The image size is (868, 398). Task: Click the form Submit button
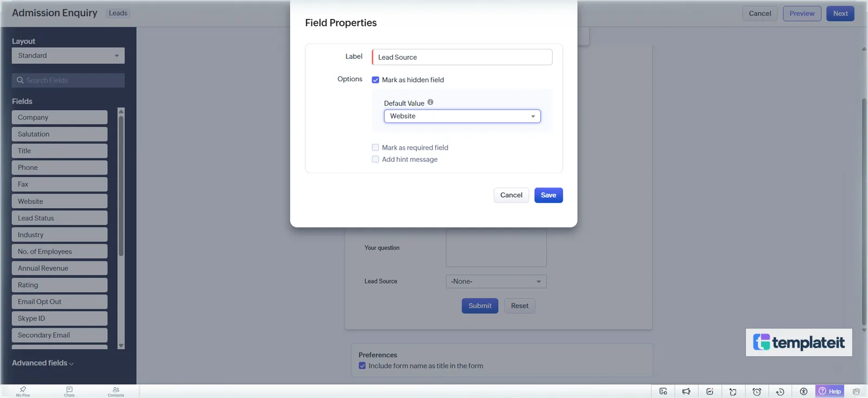tap(480, 306)
